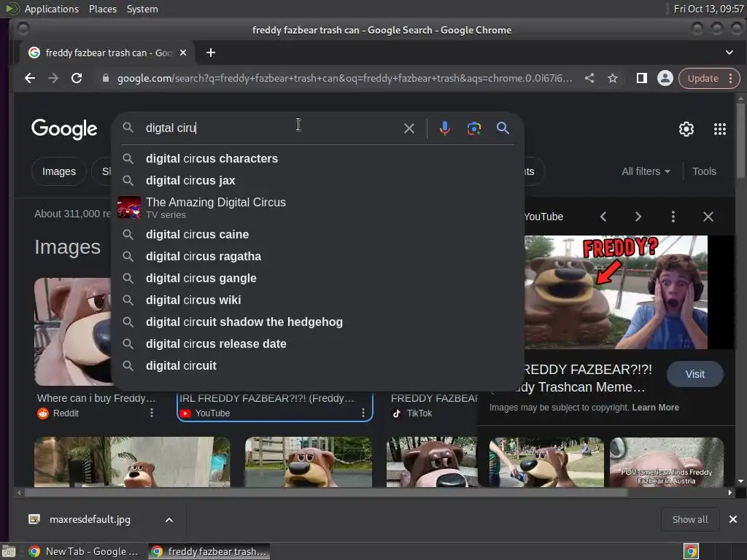Open Austria Freddy Fazbear related thumbnail
The image size is (747, 560).
tap(667, 462)
